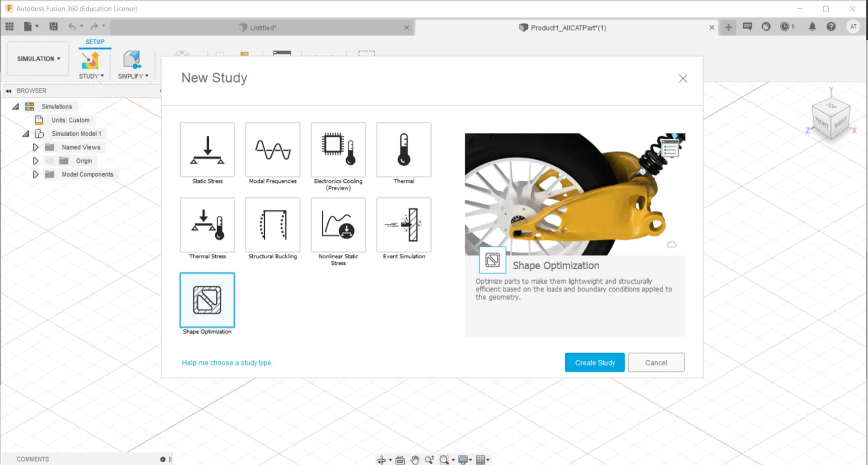Expand the Named Views folder
The height and width of the screenshot is (465, 868).
point(36,147)
